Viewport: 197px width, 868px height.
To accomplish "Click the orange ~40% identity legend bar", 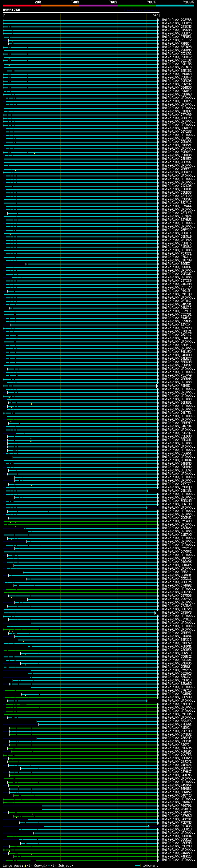I will point(60,6).
